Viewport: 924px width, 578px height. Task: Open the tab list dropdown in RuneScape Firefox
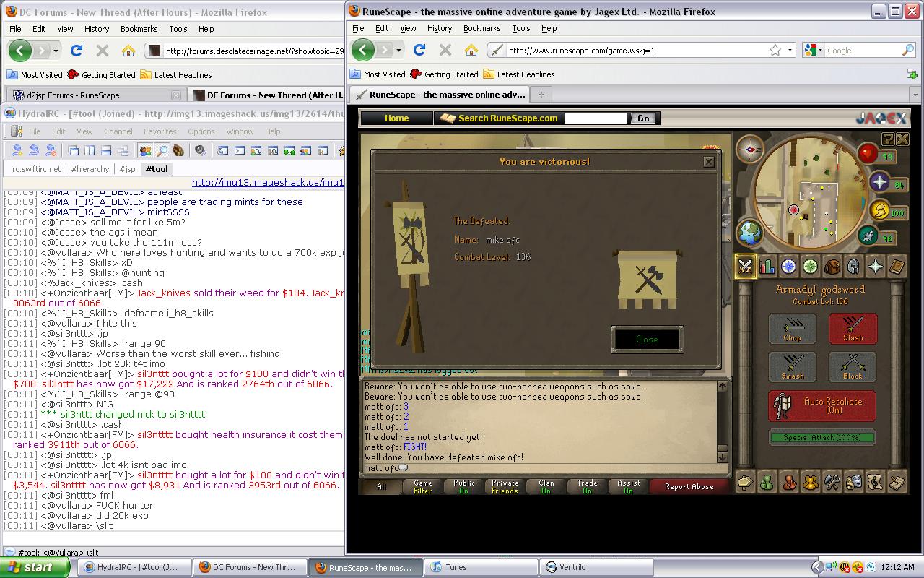(x=915, y=94)
